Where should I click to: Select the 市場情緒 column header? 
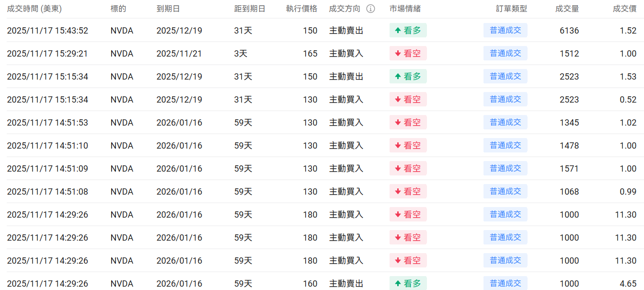click(405, 9)
